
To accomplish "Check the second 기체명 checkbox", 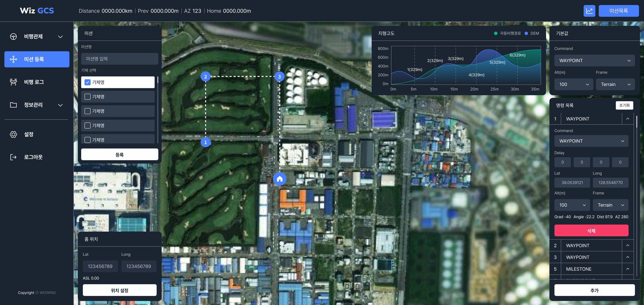I will (x=88, y=97).
